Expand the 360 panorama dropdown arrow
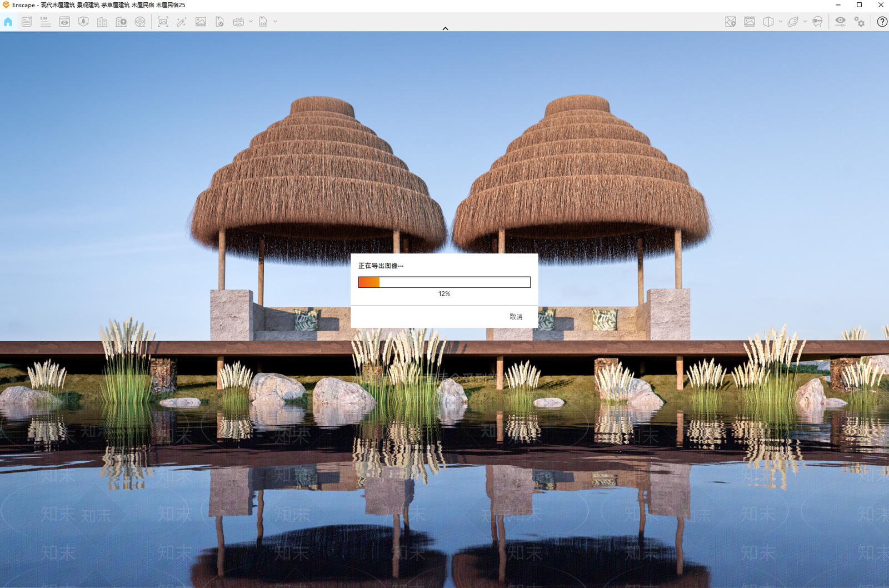Screen dimensions: 889x588 (x=251, y=22)
